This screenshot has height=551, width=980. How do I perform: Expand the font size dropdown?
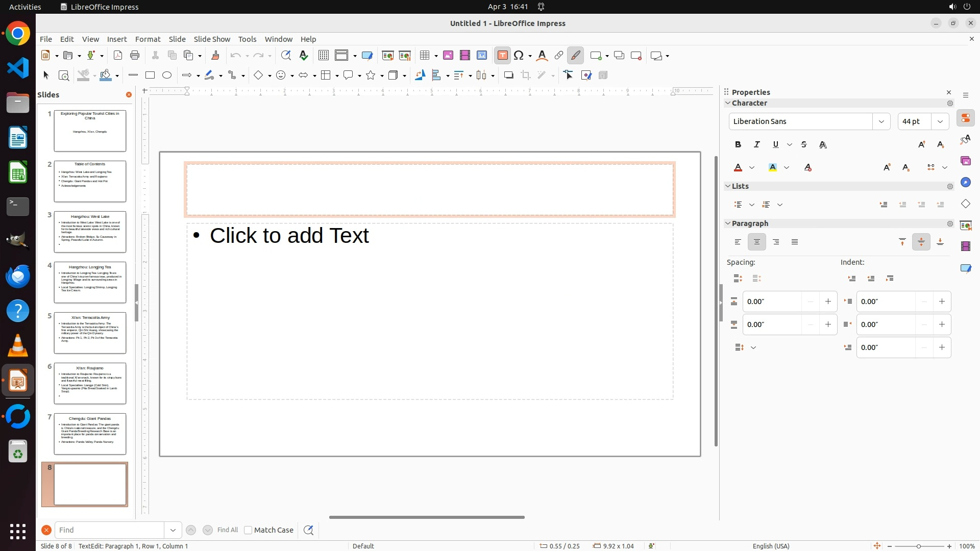click(940, 121)
